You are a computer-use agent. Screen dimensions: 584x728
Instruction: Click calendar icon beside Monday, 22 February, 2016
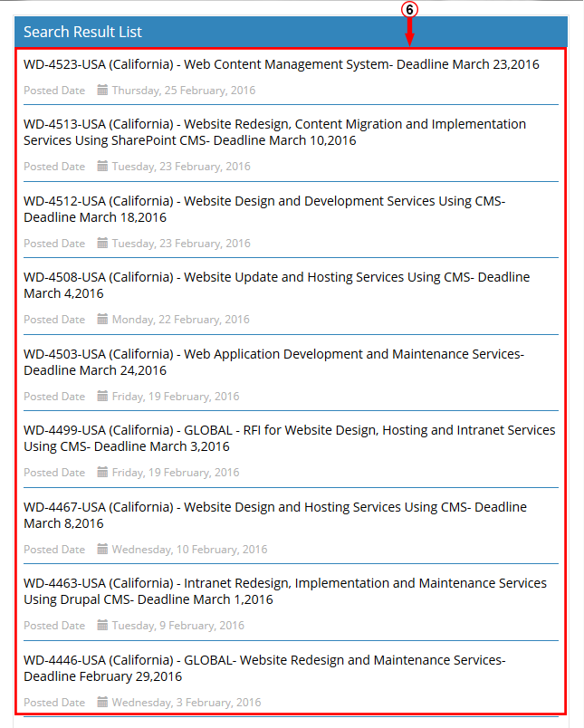(x=102, y=319)
